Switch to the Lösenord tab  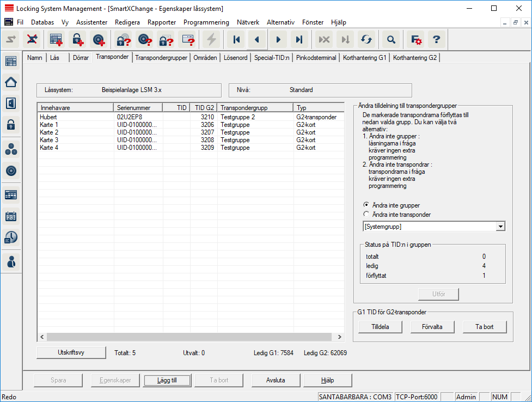pyautogui.click(x=235, y=58)
